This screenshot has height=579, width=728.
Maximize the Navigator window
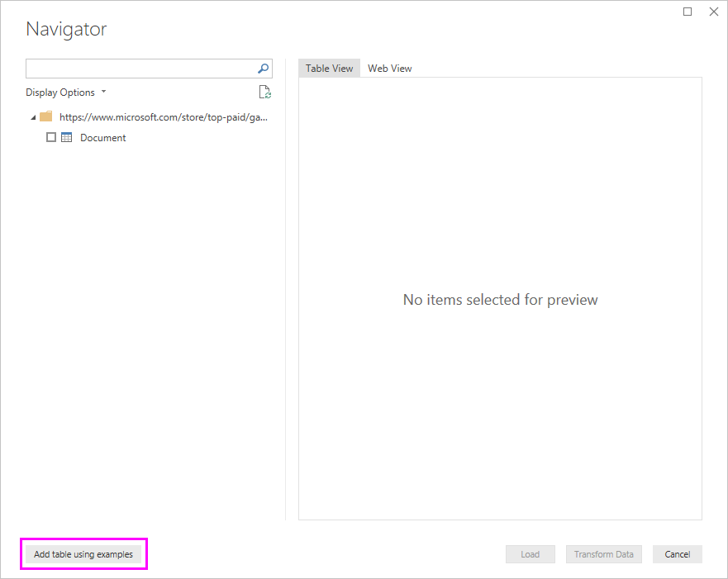click(x=687, y=12)
